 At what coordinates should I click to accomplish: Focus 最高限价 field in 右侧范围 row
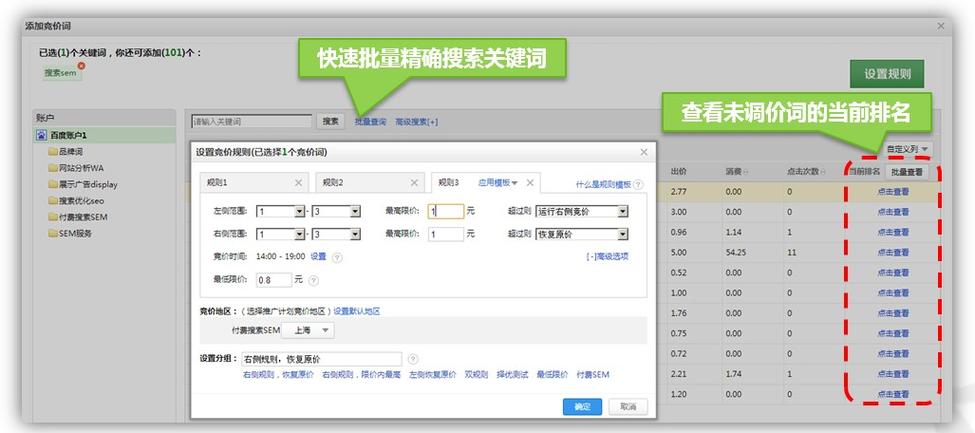point(446,235)
